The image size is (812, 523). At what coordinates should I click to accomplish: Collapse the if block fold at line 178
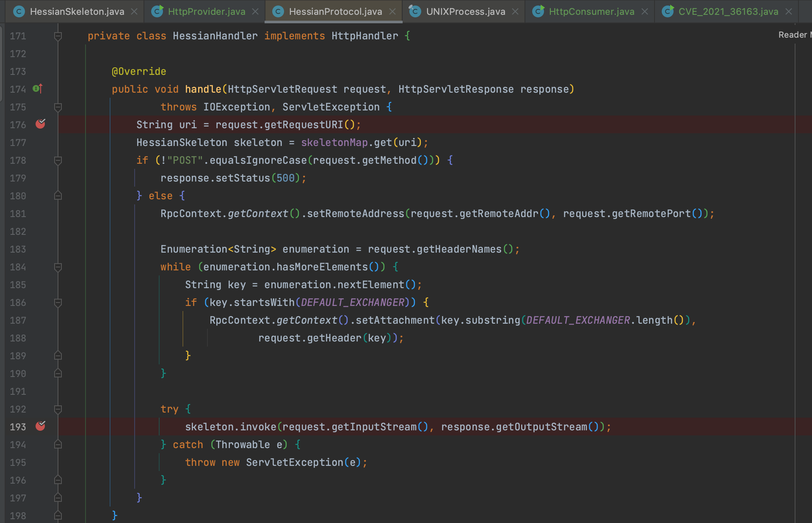pyautogui.click(x=58, y=161)
